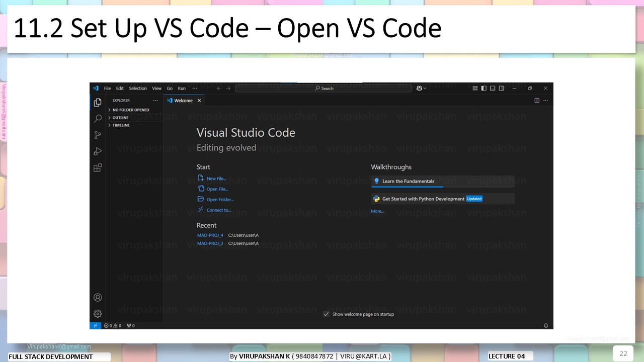Click the Connect to remote icon
The image size is (644, 362).
click(x=201, y=210)
